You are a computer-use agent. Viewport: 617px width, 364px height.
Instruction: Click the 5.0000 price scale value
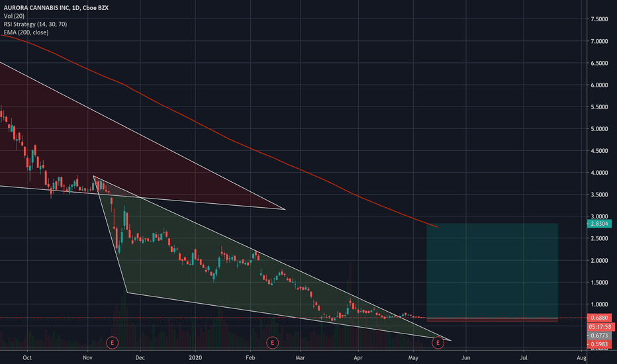pyautogui.click(x=599, y=129)
